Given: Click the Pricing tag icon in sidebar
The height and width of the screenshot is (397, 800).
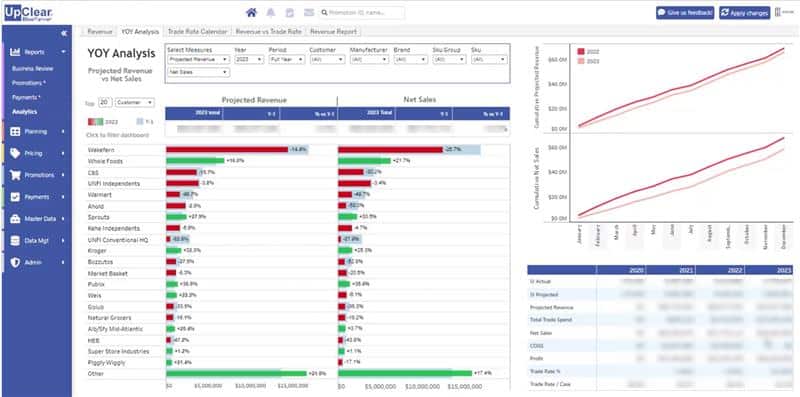Looking at the screenshot, I should tap(15, 153).
